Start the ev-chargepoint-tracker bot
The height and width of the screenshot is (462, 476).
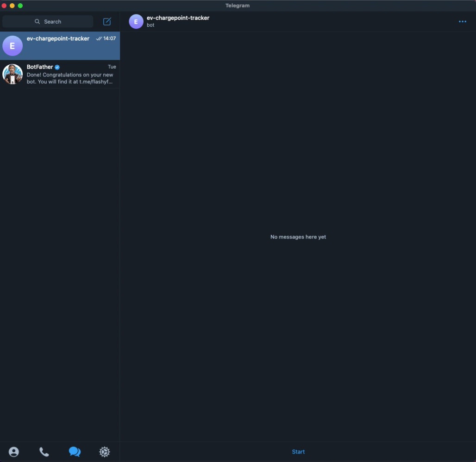(298, 452)
